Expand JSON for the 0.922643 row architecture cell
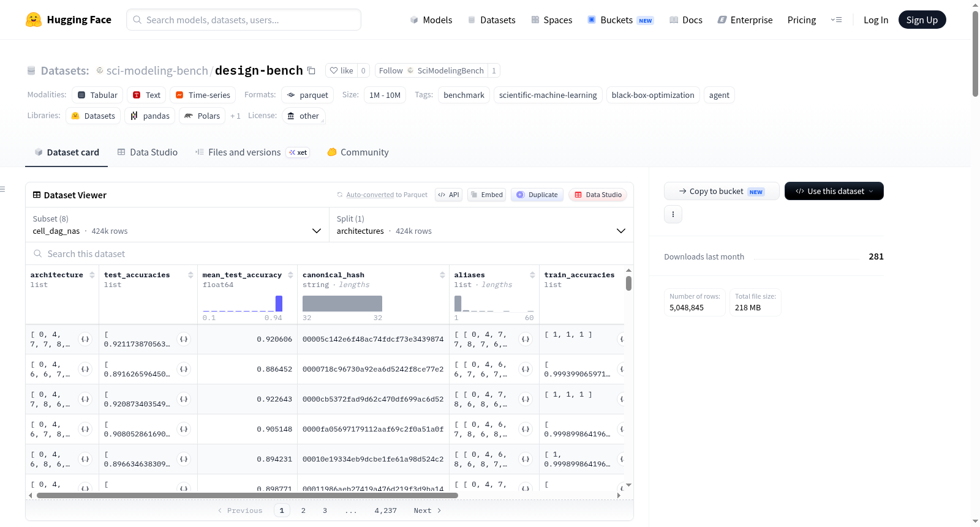 [x=85, y=399]
